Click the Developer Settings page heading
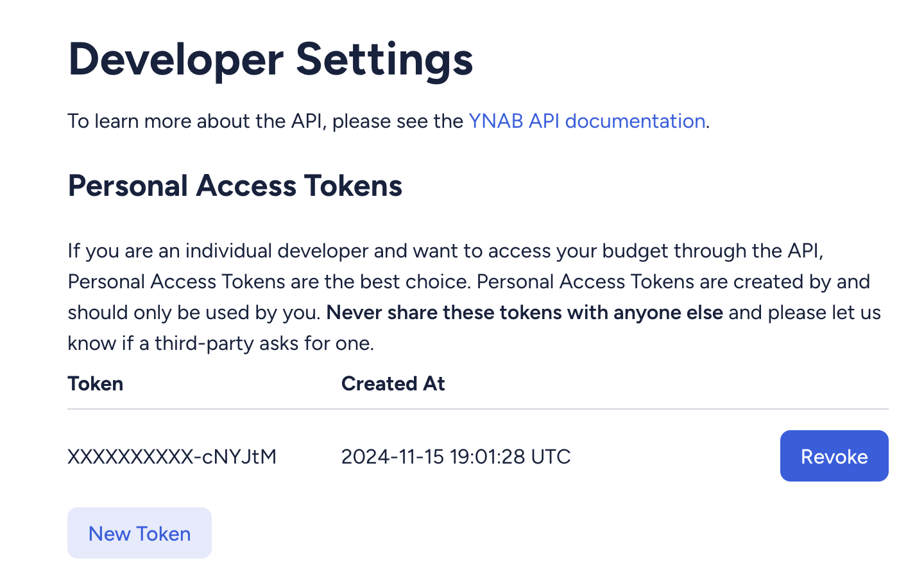Image resolution: width=924 pixels, height=583 pixels. (271, 59)
